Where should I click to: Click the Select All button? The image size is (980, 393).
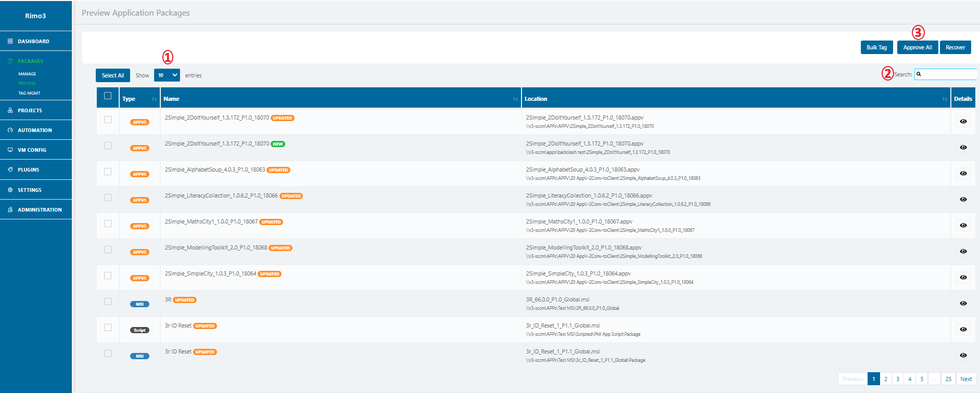coord(113,75)
